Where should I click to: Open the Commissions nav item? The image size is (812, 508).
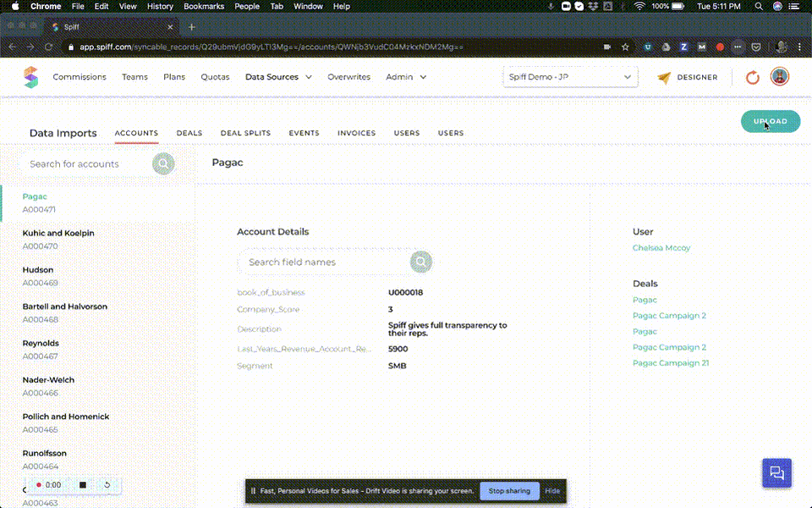click(80, 77)
